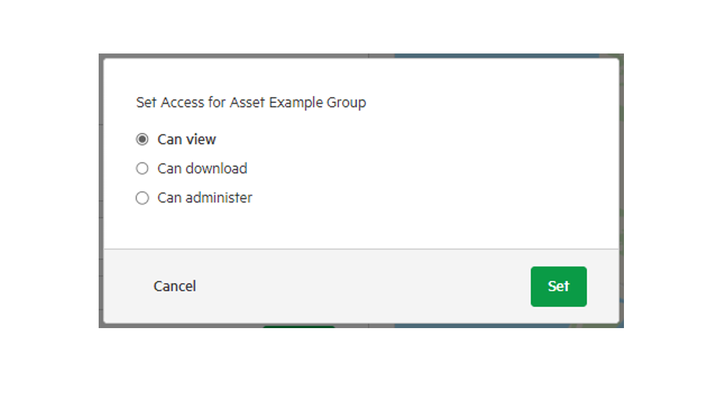Confirm the access level with the green Set button
720x394 pixels.
pyautogui.click(x=558, y=286)
